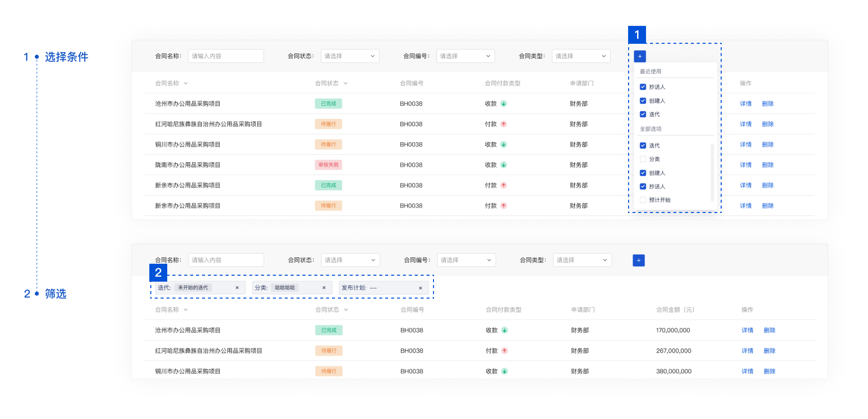This screenshot has width=868, height=419.
Task: Click the blue plus button in lower filter bar
Action: tap(639, 260)
